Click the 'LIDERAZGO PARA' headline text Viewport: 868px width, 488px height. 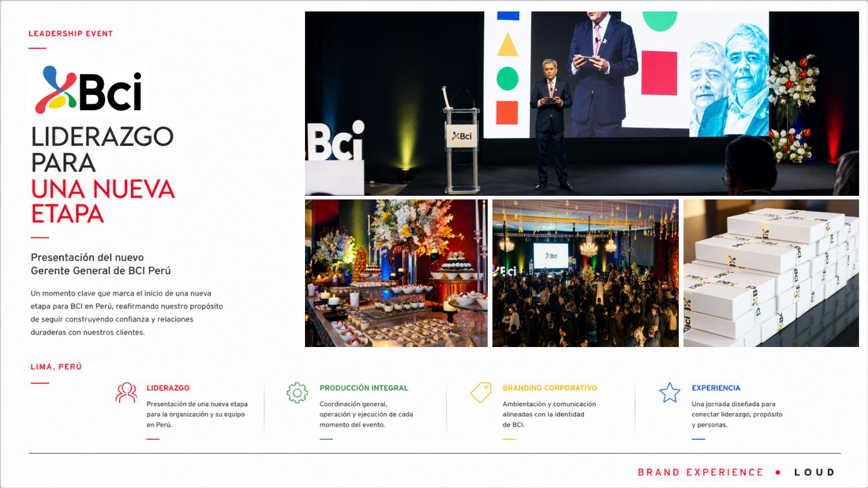[102, 149]
